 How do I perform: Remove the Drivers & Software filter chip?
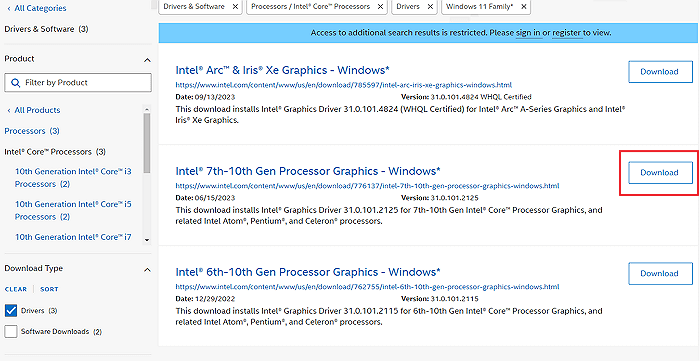click(x=235, y=7)
